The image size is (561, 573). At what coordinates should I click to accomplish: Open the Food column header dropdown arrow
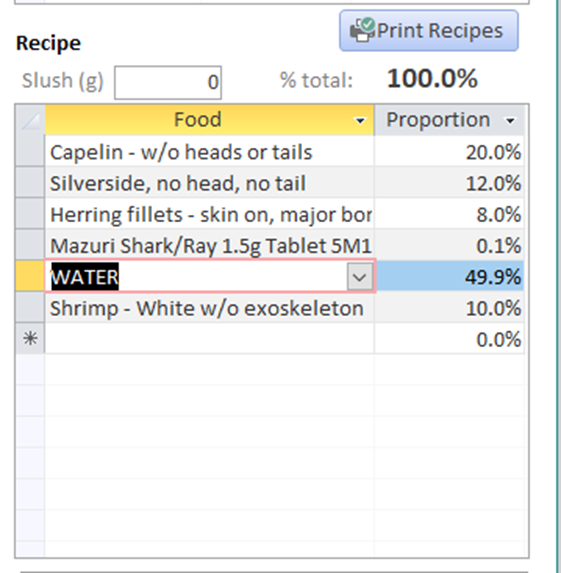360,120
